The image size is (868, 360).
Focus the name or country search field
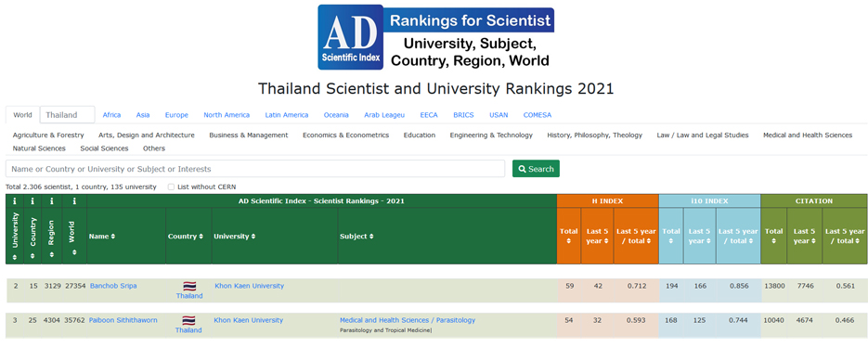pyautogui.click(x=255, y=169)
